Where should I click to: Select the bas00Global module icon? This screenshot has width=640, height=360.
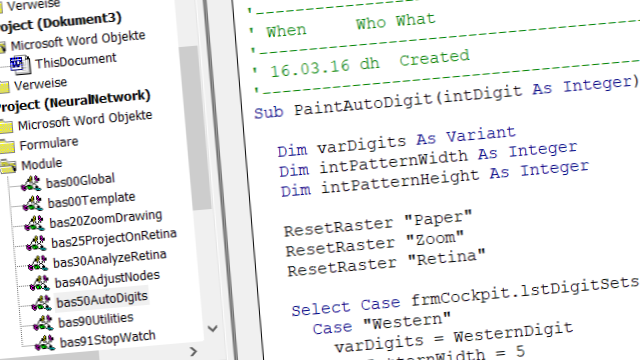31,184
